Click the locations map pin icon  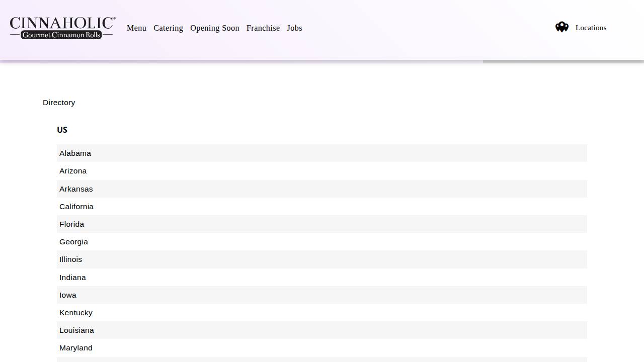coord(561,27)
